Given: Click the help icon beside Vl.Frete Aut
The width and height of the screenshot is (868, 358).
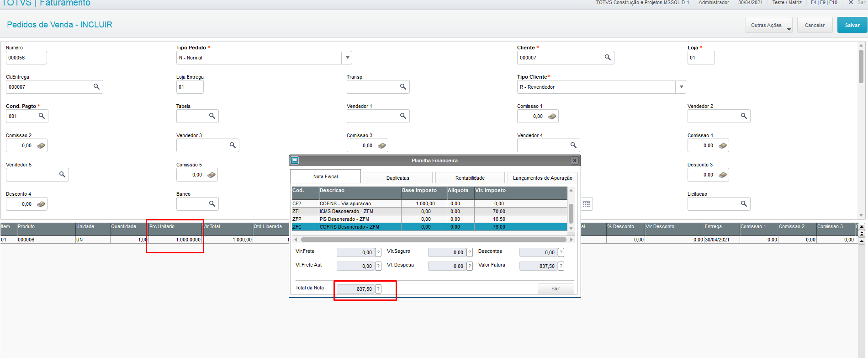Looking at the screenshot, I should click(x=378, y=266).
